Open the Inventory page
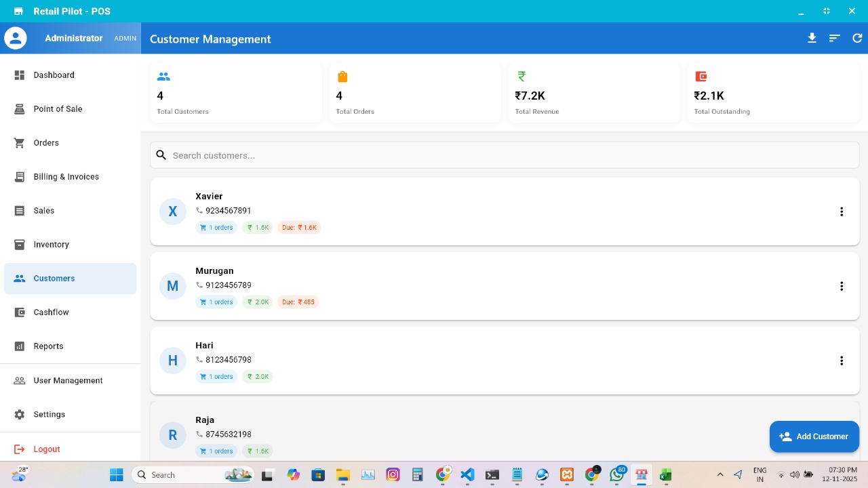The image size is (868, 488). 51,245
